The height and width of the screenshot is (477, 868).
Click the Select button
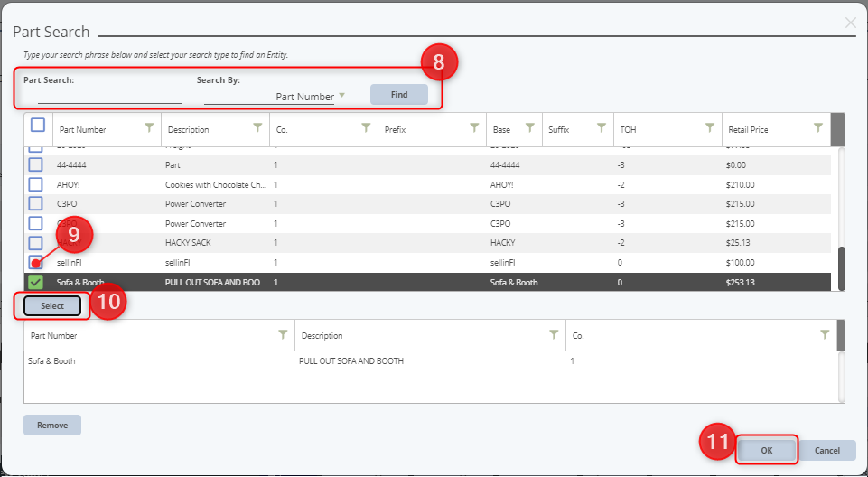[52, 306]
